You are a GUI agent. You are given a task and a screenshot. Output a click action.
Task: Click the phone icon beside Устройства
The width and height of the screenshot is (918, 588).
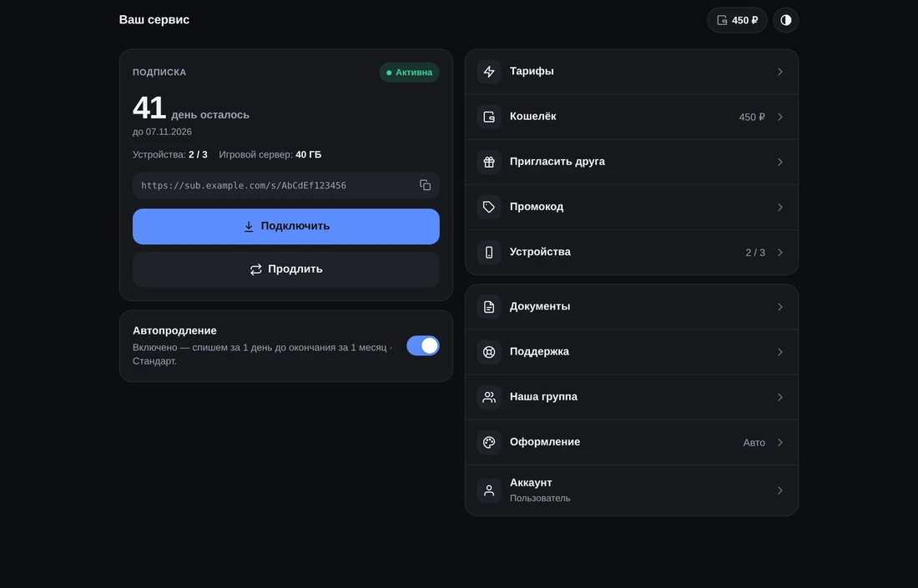(x=489, y=252)
